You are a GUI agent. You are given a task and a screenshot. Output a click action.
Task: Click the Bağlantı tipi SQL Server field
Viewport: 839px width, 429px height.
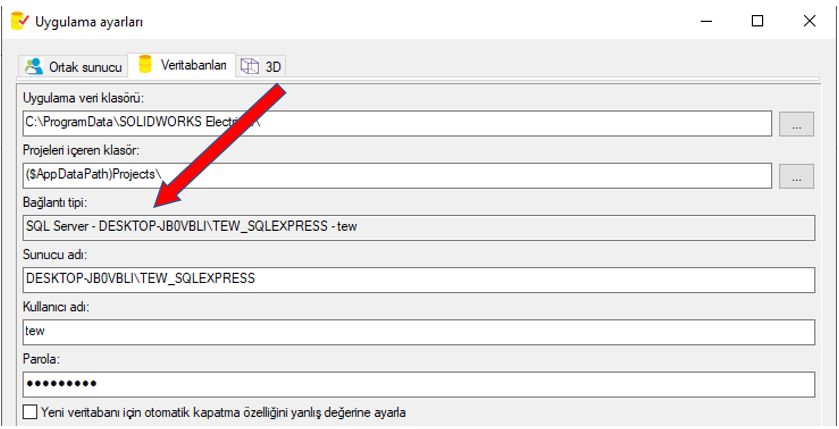(418, 227)
